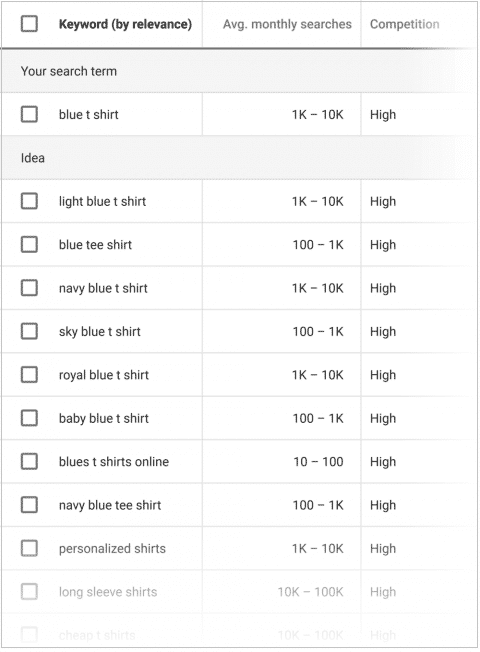This screenshot has height=652, width=480.
Task: Tick the select-all checkbox in header
Action: (x=29, y=24)
